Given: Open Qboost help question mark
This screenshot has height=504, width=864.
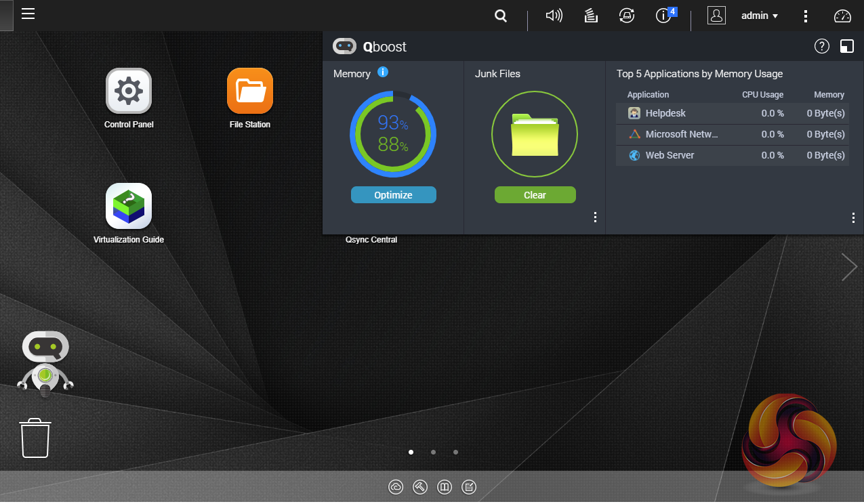Looking at the screenshot, I should pyautogui.click(x=821, y=46).
